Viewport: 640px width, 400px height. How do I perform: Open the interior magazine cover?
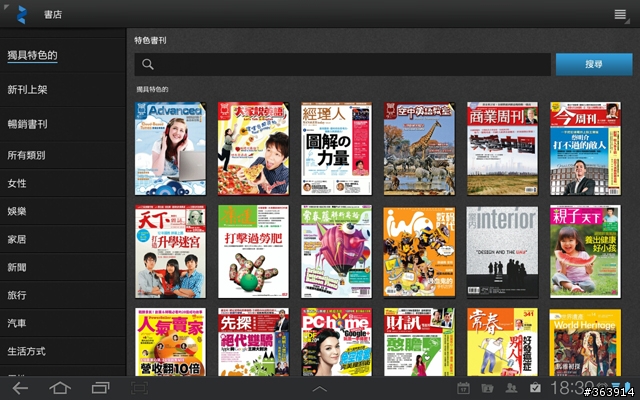pyautogui.click(x=502, y=252)
